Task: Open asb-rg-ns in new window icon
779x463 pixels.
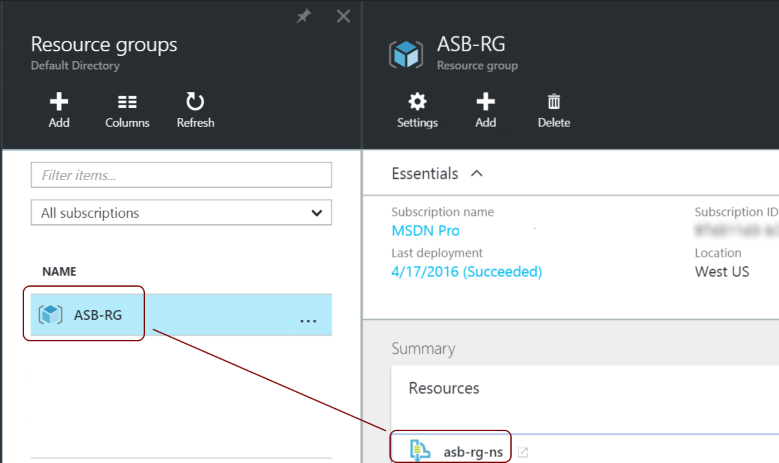Action: point(523,452)
